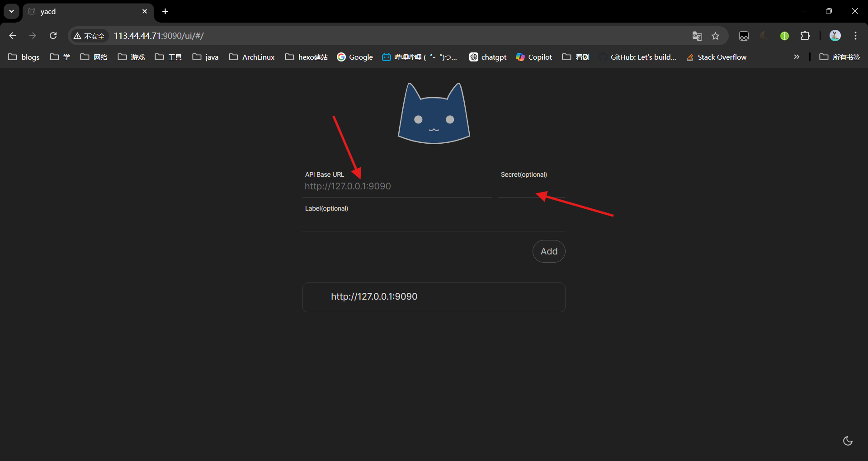
Task: Open the Copilot bookmark
Action: click(x=534, y=57)
